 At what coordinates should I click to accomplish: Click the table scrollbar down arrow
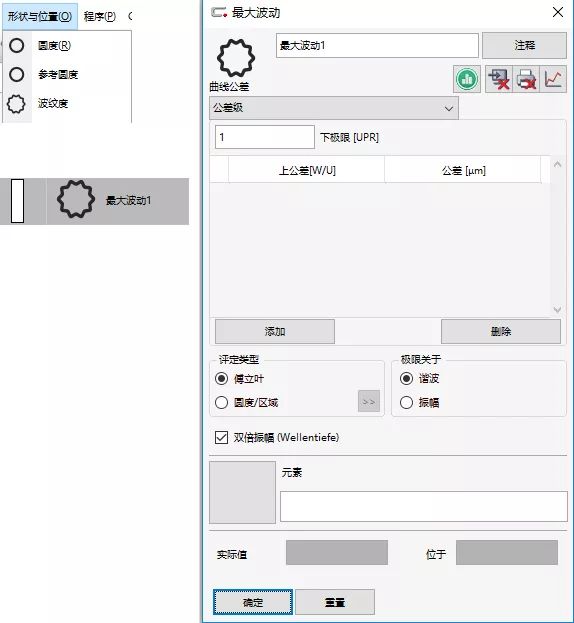(557, 310)
